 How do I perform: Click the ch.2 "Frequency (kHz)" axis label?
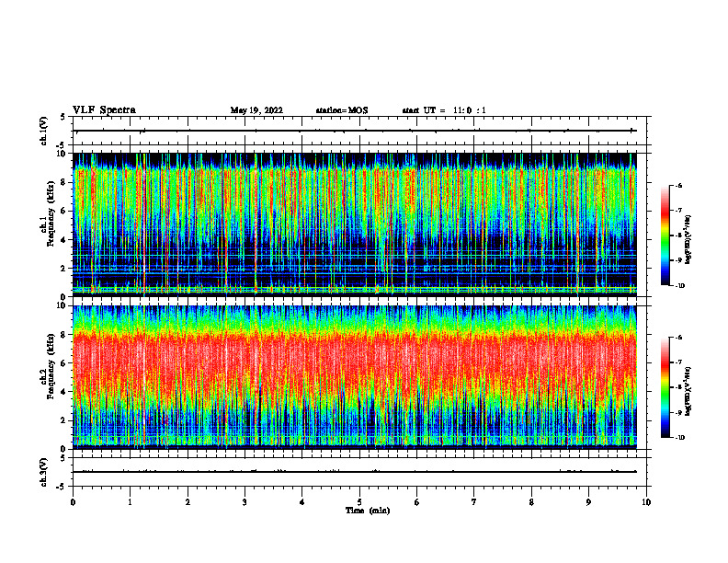(x=51, y=367)
